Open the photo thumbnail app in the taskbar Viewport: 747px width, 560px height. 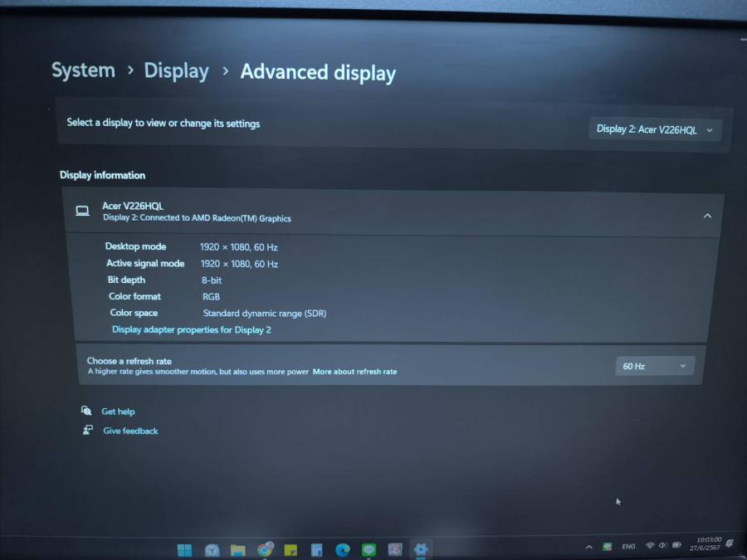(x=395, y=549)
